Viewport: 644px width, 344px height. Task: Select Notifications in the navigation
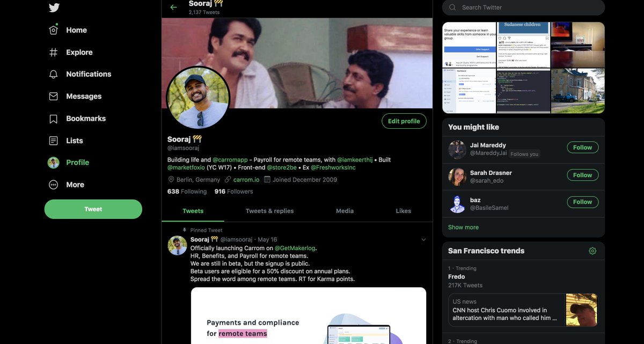89,74
